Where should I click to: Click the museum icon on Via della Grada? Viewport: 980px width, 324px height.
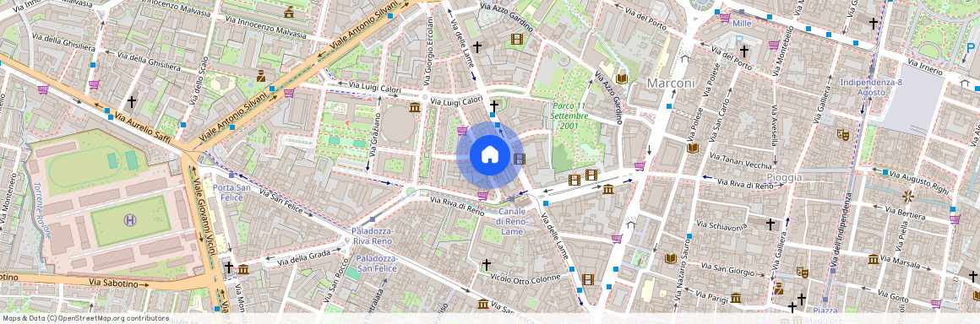pyautogui.click(x=243, y=269)
